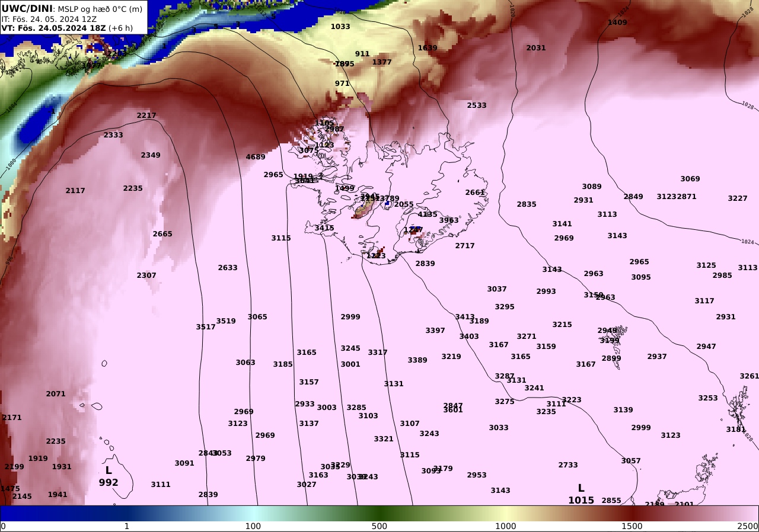Click the height value 3271
This screenshot has width=759, height=532.
tap(527, 336)
